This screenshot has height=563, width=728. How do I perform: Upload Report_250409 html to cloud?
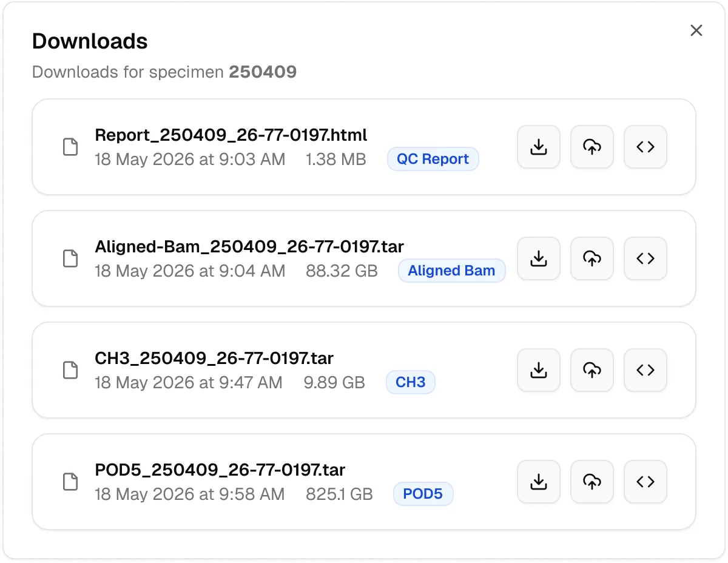point(591,147)
